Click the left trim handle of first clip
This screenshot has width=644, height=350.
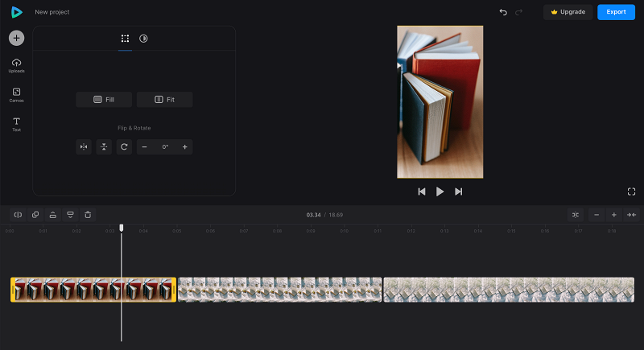click(13, 290)
